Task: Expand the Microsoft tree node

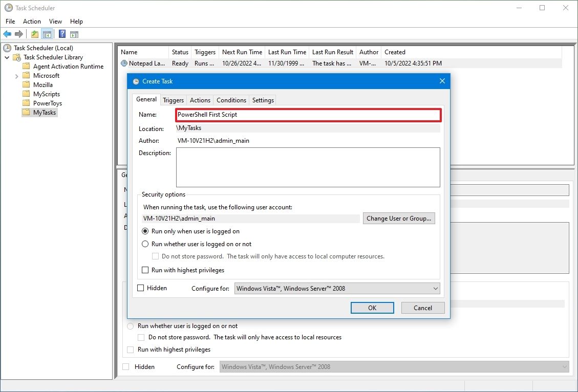Action: [16, 75]
